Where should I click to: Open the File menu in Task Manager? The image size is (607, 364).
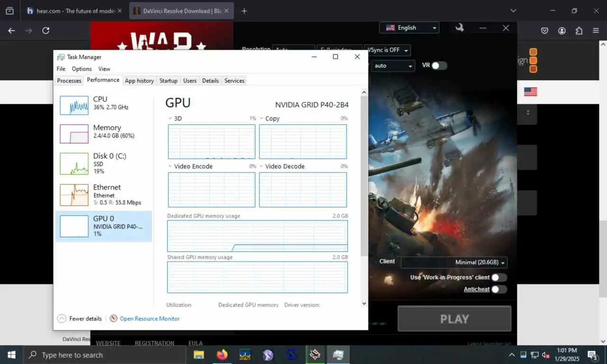pos(61,69)
